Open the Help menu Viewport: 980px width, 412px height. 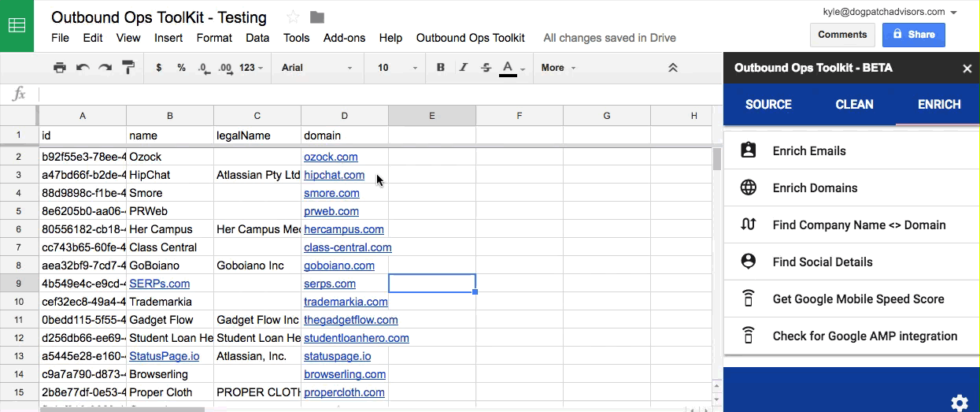click(390, 38)
